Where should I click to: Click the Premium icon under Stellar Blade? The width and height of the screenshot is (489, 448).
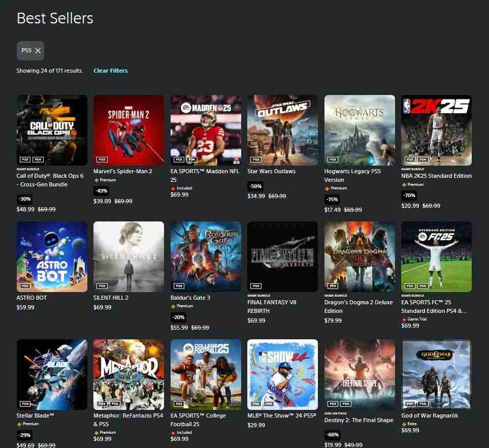pos(19,424)
